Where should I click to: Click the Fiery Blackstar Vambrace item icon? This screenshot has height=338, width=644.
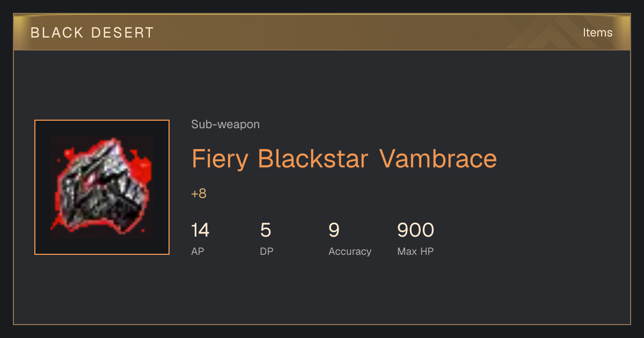(x=102, y=187)
